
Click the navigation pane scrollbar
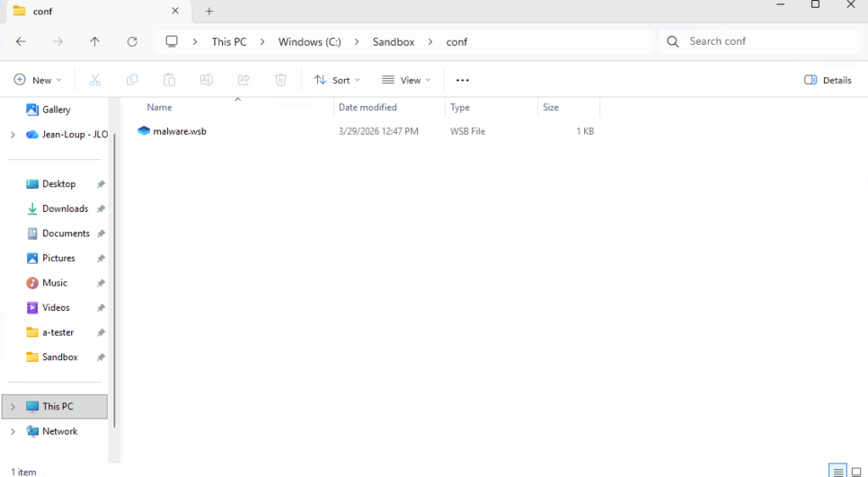pos(114,280)
